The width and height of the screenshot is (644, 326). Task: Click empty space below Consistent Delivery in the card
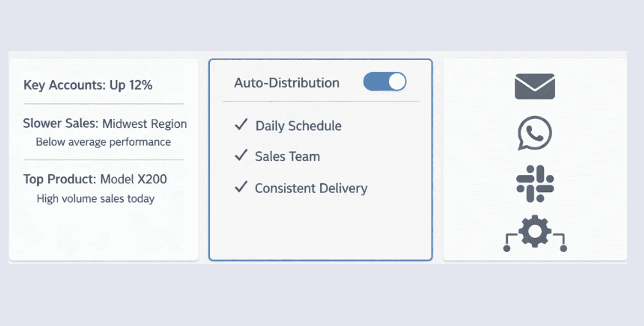pos(320,228)
